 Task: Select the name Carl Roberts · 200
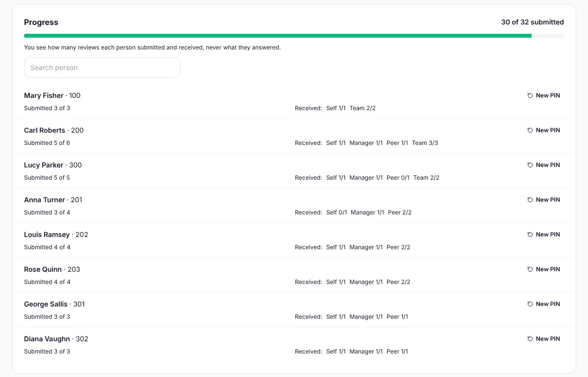pyautogui.click(x=54, y=130)
